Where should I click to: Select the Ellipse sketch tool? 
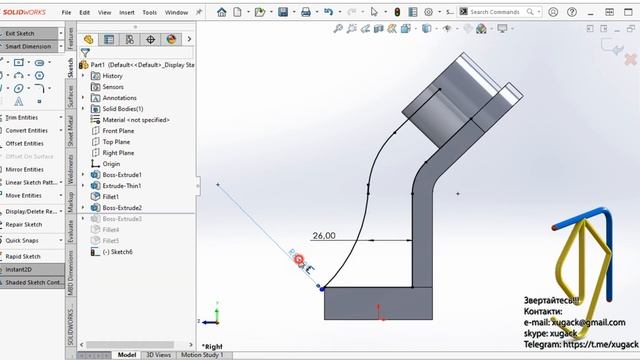[x=19, y=89]
